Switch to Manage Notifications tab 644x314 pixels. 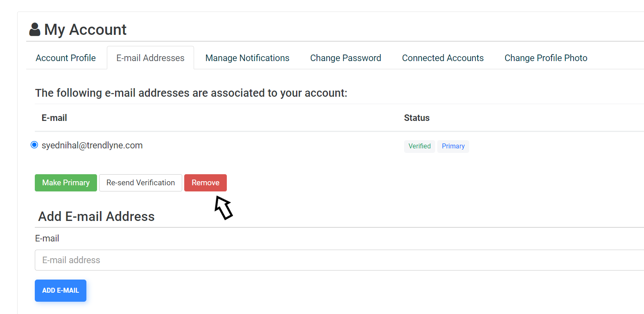pyautogui.click(x=247, y=58)
